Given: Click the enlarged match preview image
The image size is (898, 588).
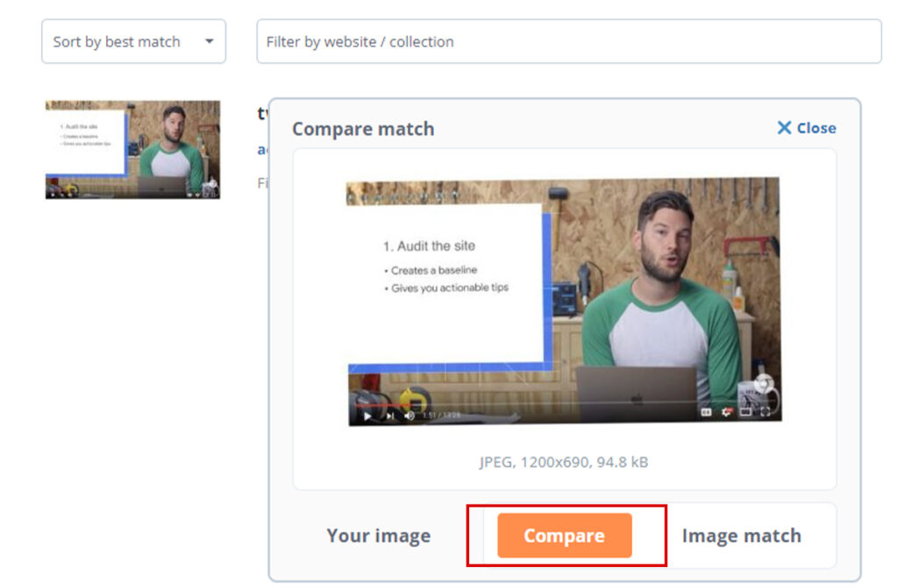Looking at the screenshot, I should coord(566,298).
